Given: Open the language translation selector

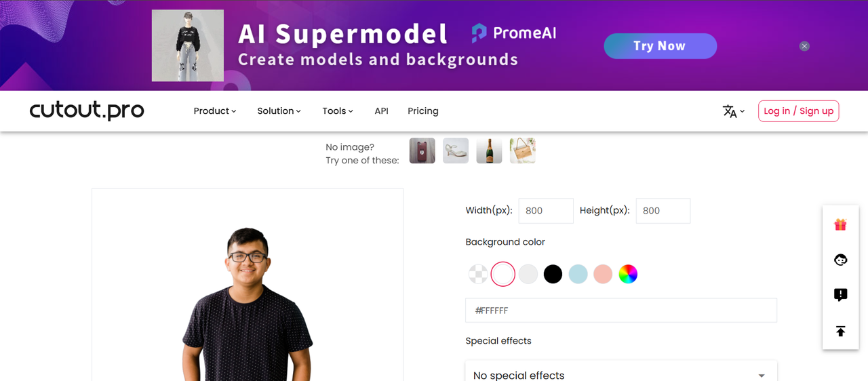Looking at the screenshot, I should click(x=733, y=111).
